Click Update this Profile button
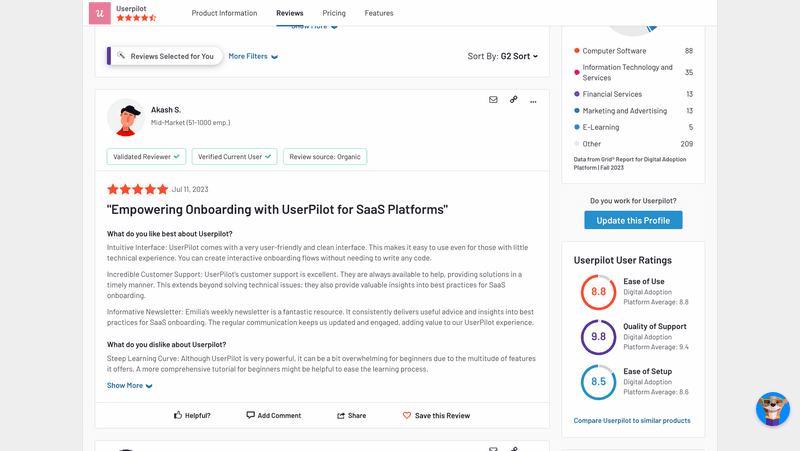 point(633,220)
